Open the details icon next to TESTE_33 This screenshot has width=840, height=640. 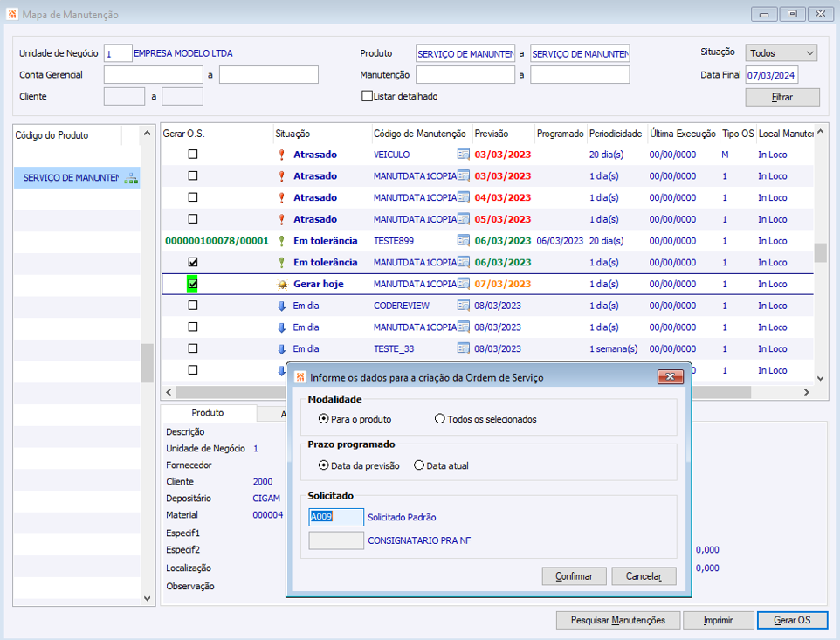[x=464, y=348]
